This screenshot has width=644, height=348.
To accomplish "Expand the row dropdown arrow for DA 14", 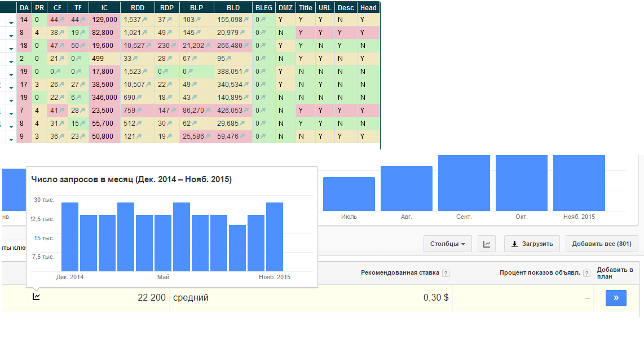I will [x=11, y=23].
